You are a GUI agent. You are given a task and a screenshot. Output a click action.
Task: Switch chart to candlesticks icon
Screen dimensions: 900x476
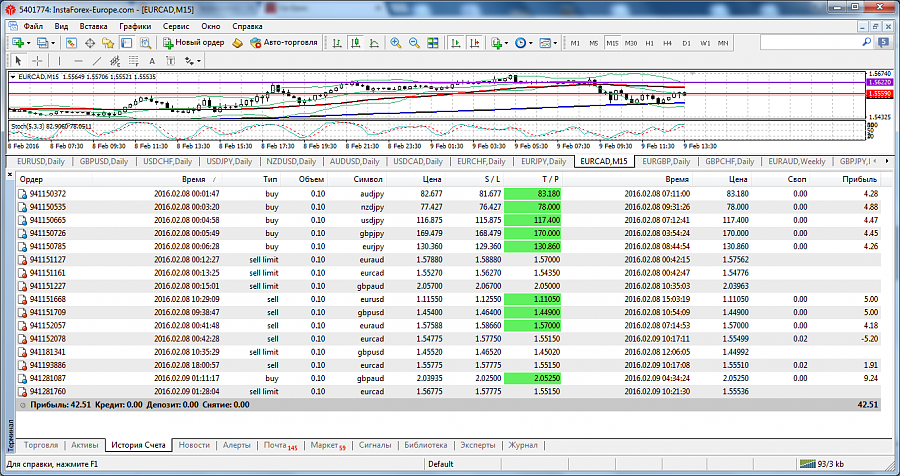(355, 42)
